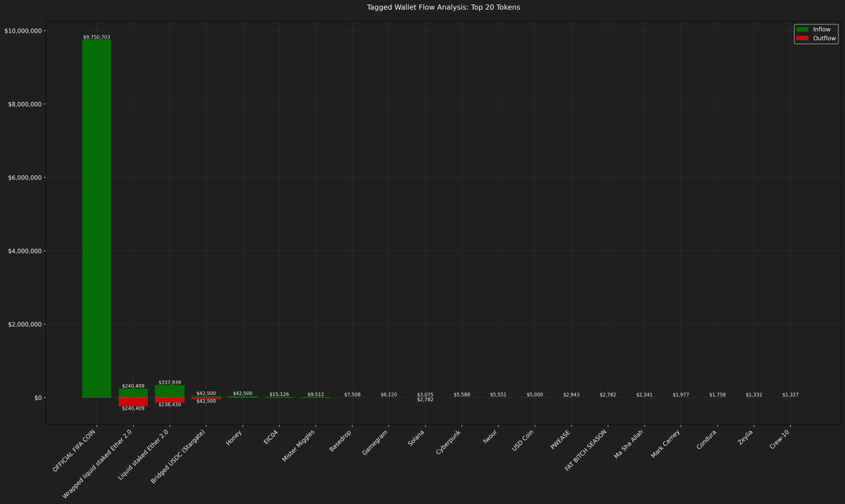Click the $5,000 value label

pos(535,394)
